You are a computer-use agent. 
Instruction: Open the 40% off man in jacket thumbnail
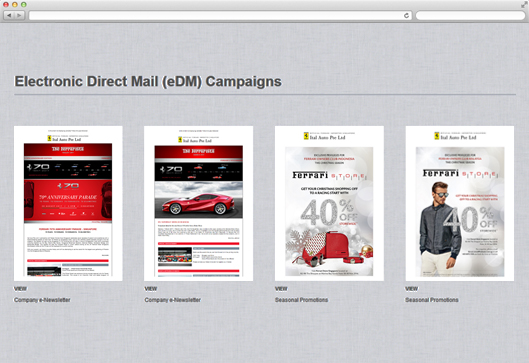point(460,203)
